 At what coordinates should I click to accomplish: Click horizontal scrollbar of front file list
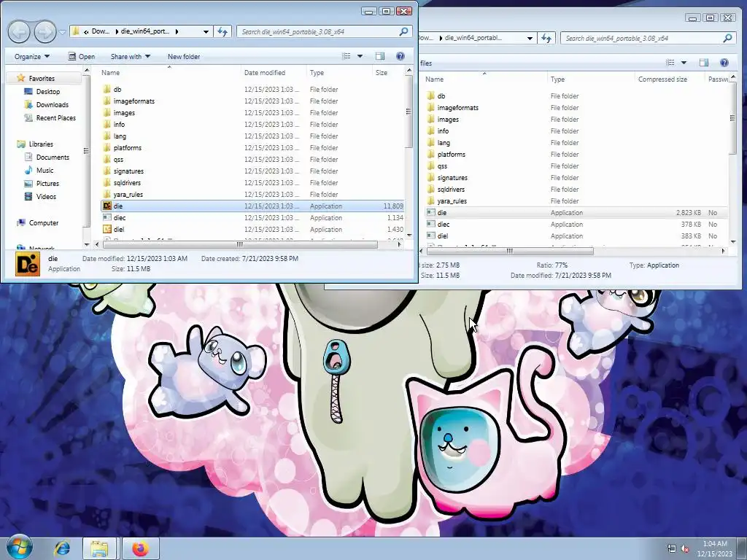click(240, 245)
